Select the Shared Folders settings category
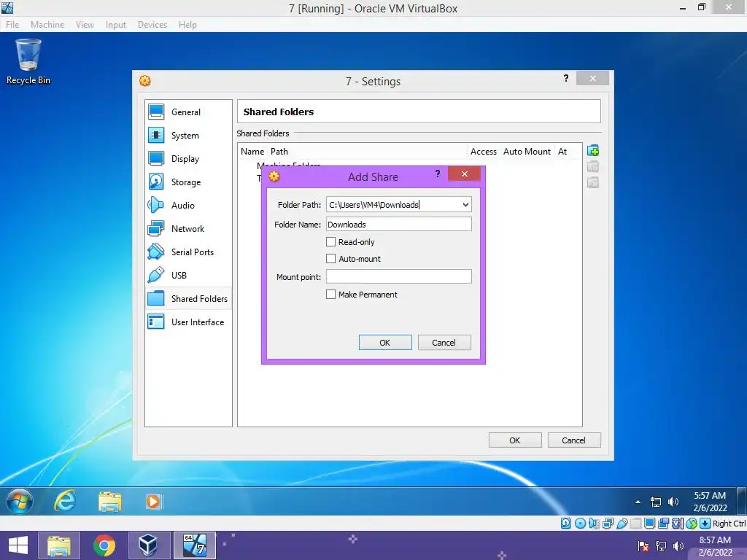 tap(188, 298)
